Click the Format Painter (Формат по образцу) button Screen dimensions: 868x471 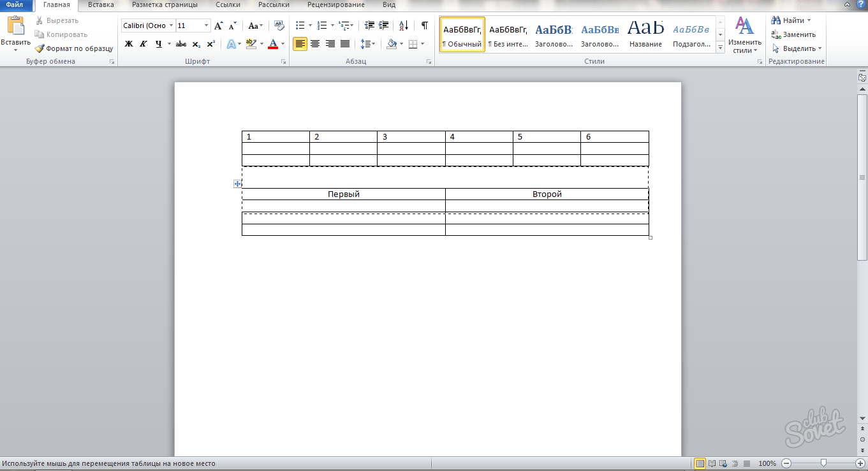73,48
